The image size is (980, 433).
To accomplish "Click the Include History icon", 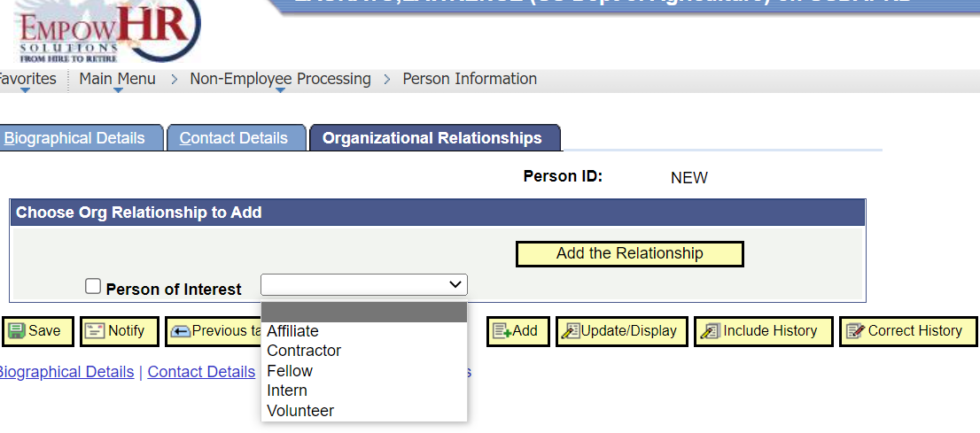I will [x=711, y=331].
